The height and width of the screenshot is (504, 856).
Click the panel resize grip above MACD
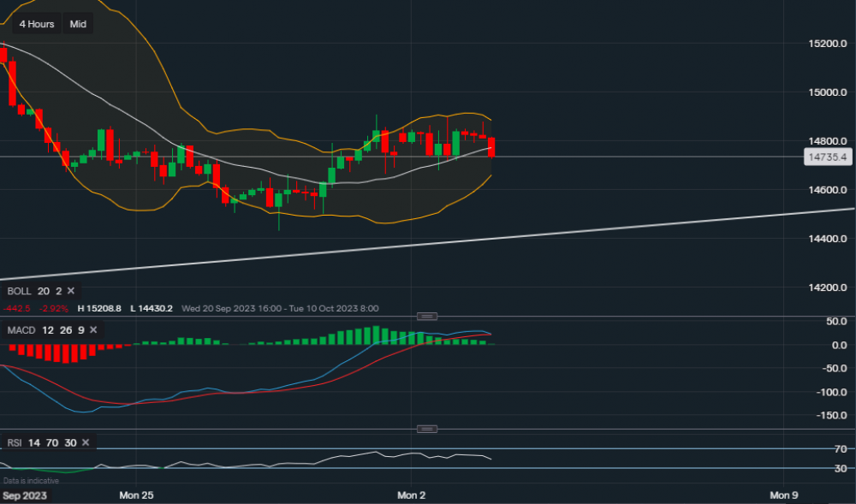point(426,316)
